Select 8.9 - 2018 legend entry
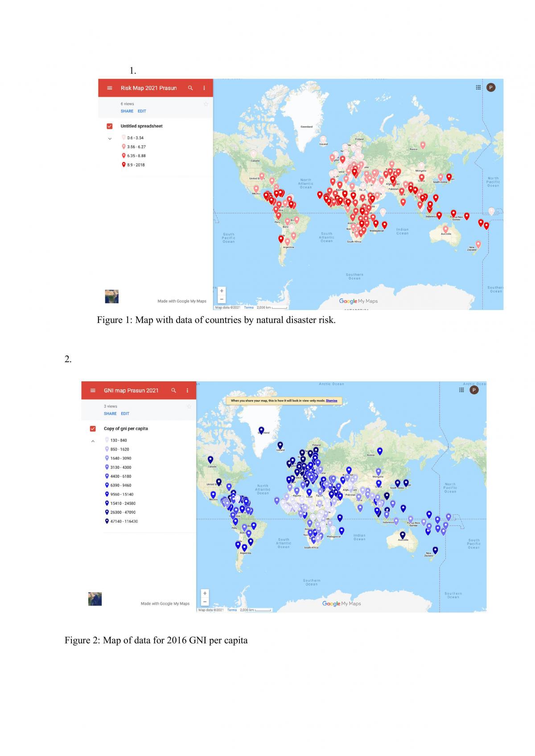 [133, 165]
